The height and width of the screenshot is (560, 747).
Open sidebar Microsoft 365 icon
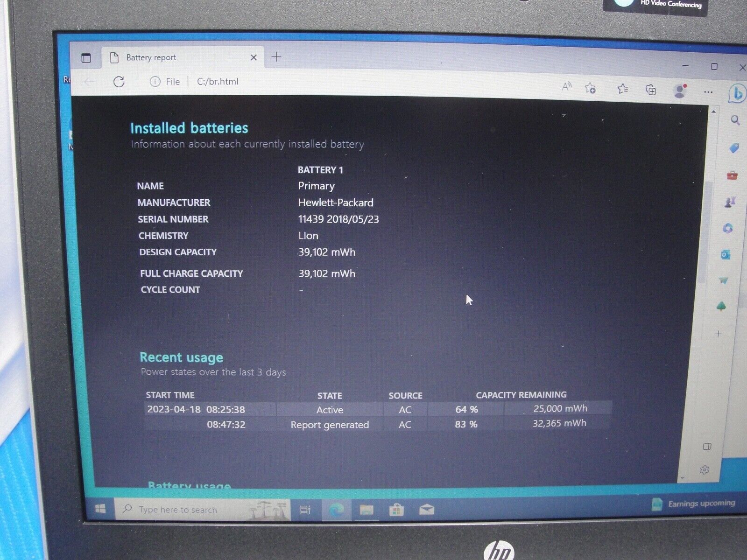pyautogui.click(x=728, y=228)
